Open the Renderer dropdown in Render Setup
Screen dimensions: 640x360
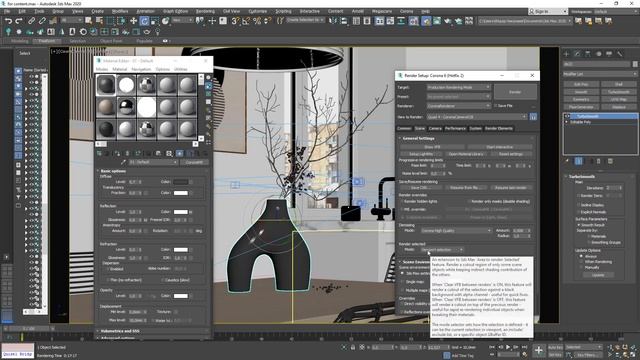[458, 106]
